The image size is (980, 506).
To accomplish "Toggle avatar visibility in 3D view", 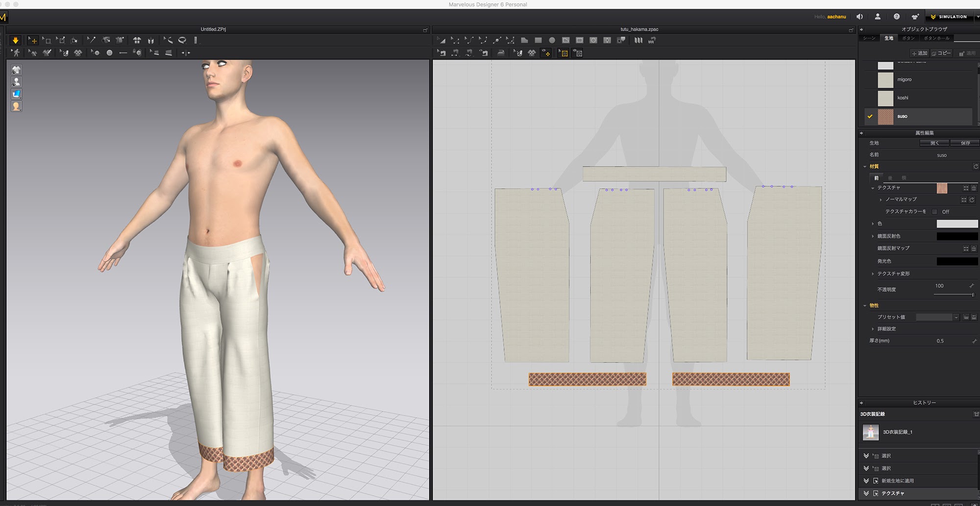I will coord(16,82).
